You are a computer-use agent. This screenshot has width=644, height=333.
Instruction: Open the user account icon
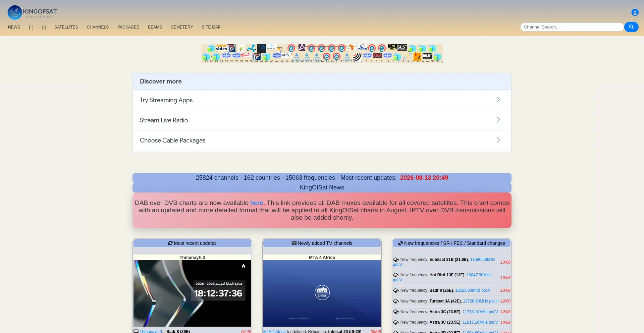pos(635,12)
